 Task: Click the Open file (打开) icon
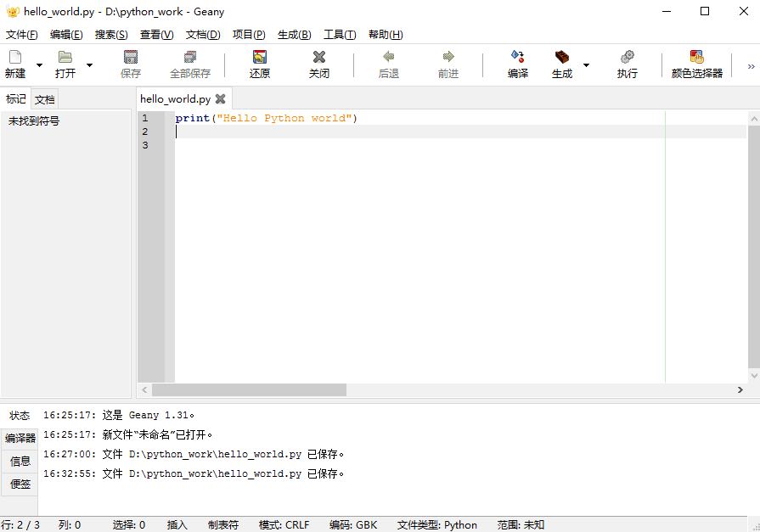[x=65, y=57]
